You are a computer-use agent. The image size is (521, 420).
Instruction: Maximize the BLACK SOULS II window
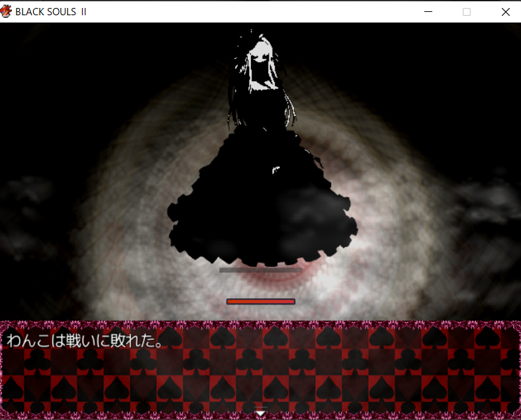467,12
